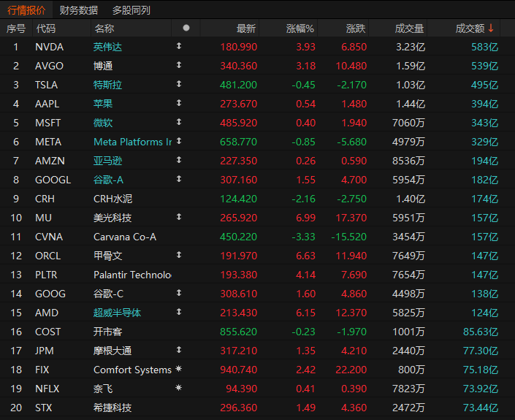This screenshot has width=515, height=420.
Task: Select the 奈飞 stock name
Action: point(103,389)
